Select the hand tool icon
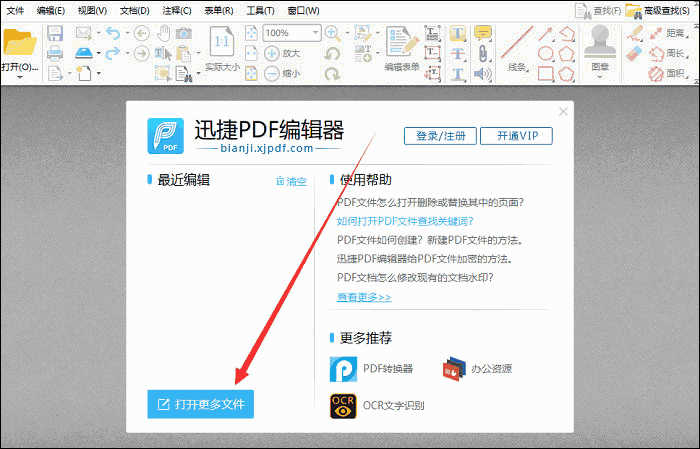700x449 pixels. click(164, 33)
